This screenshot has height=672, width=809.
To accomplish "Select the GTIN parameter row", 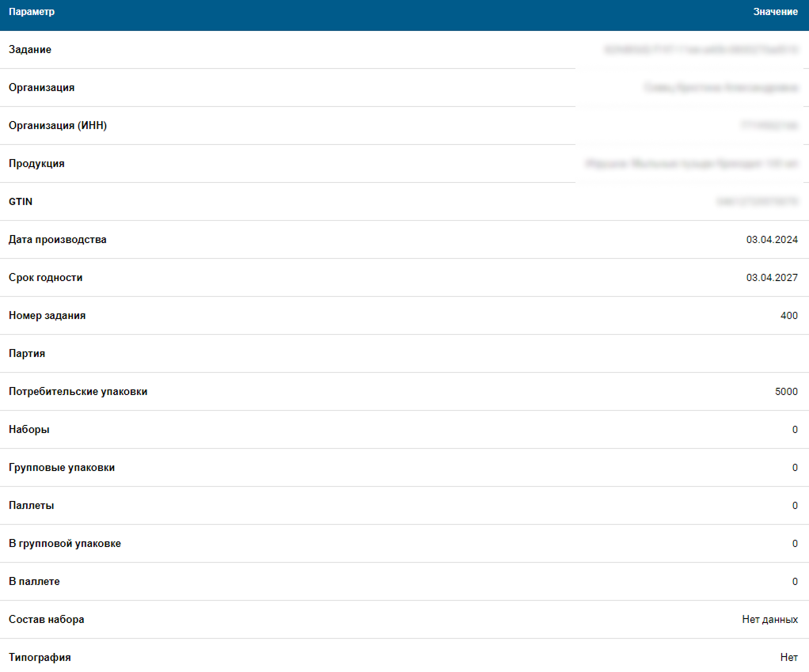I will click(x=19, y=202).
